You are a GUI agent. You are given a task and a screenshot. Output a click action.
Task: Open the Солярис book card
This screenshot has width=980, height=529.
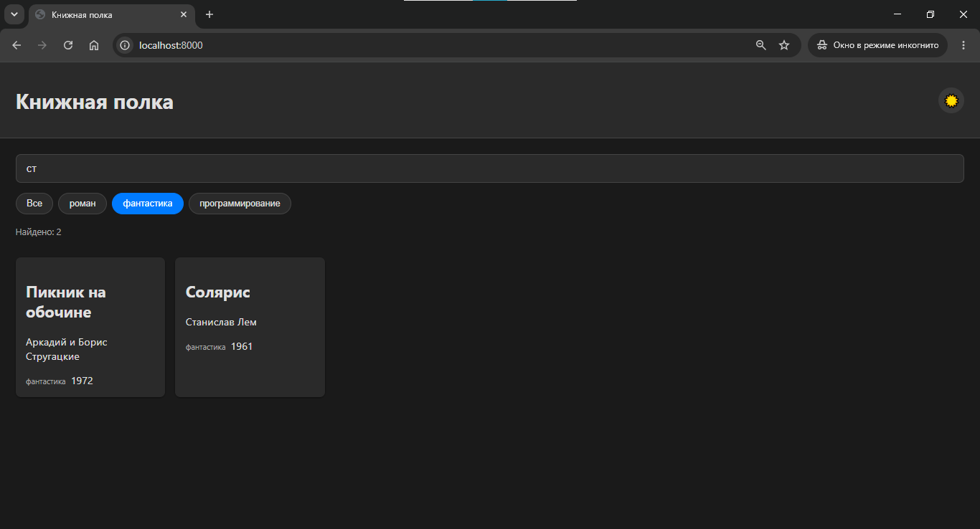click(250, 327)
